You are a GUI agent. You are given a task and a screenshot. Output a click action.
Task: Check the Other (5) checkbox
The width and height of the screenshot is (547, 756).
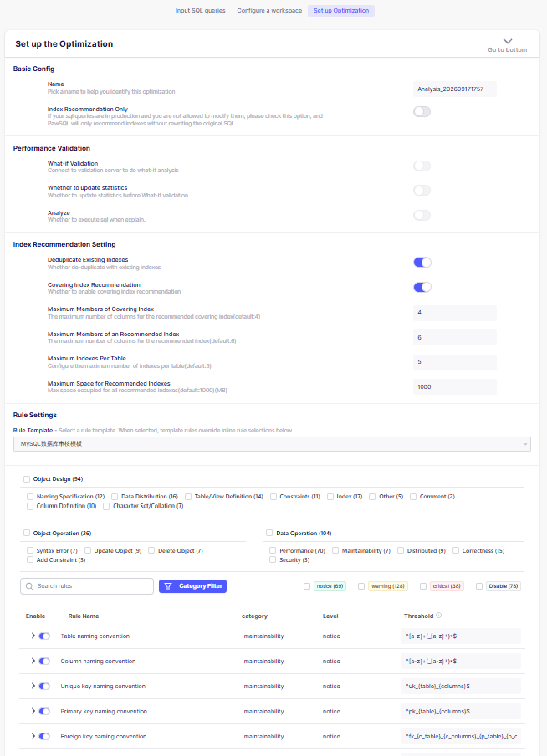pyautogui.click(x=372, y=496)
